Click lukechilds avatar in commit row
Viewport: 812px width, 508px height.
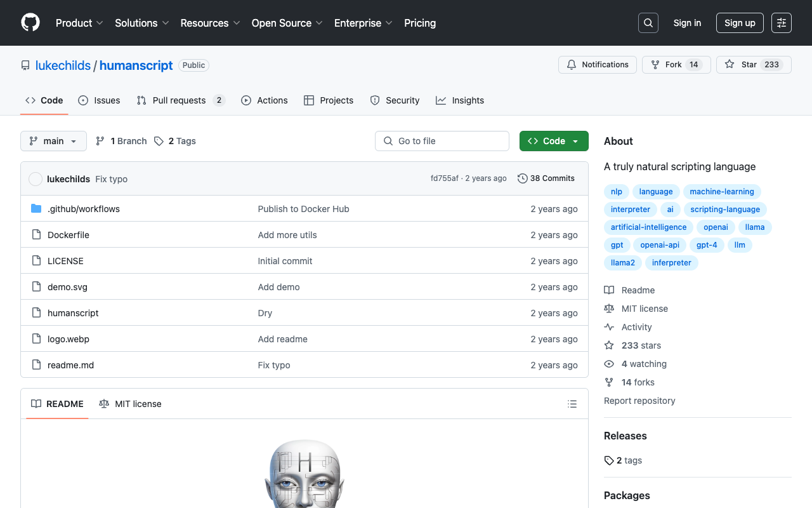pos(36,179)
